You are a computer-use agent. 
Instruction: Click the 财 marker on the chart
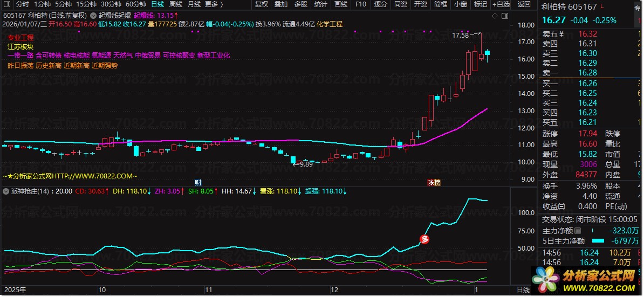[197, 183]
